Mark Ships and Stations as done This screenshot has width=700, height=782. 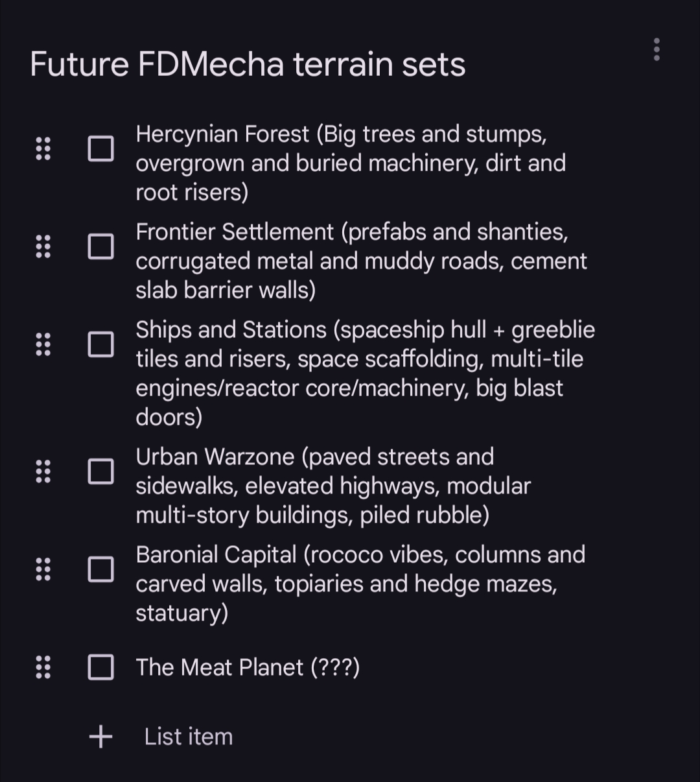pyautogui.click(x=100, y=344)
